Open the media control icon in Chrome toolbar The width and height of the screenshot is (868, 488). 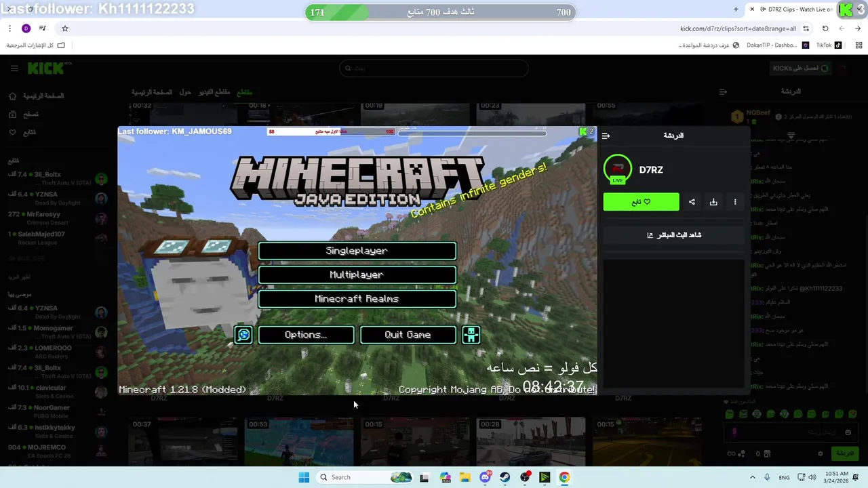43,28
